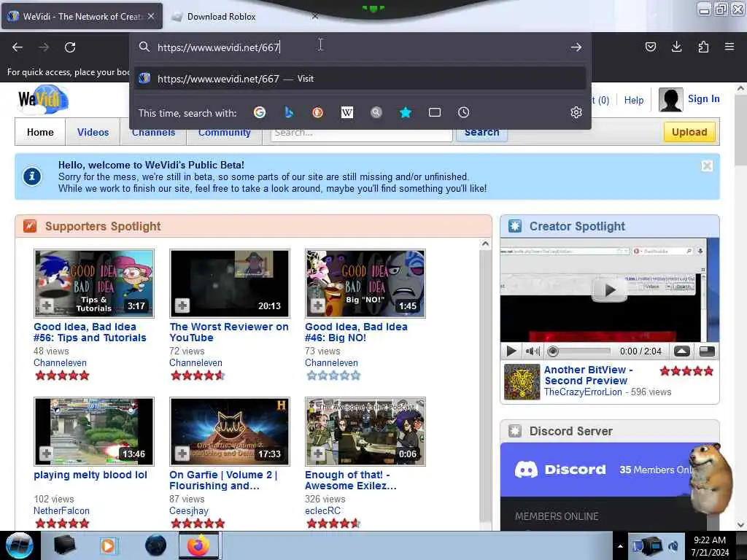This screenshot has height=560, width=747.
Task: Open the Windows Start orb
Action: [x=19, y=545]
